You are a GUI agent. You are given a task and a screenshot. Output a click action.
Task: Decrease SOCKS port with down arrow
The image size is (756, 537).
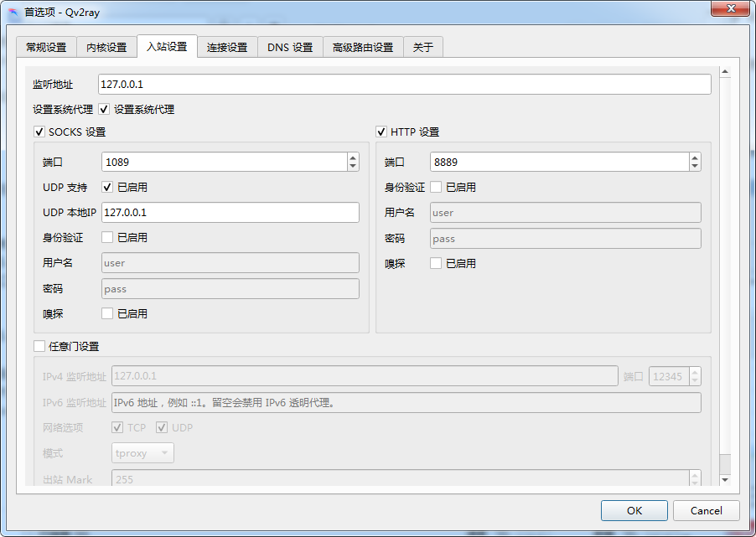pos(353,167)
